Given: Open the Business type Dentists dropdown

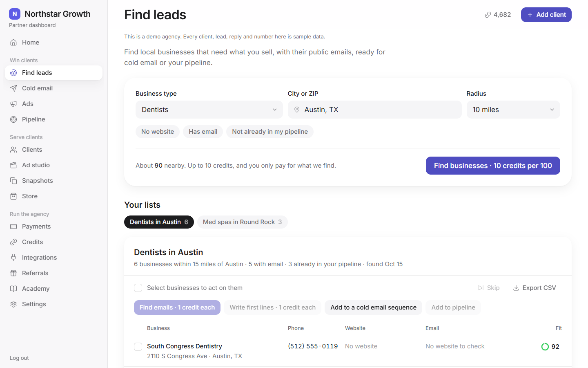Looking at the screenshot, I should [x=209, y=110].
